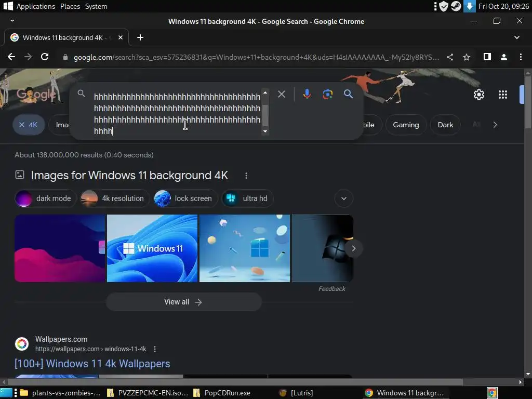This screenshot has width=532, height=399.
Task: Show the Fri Oct 20 clock calendar
Action: pyautogui.click(x=503, y=6)
